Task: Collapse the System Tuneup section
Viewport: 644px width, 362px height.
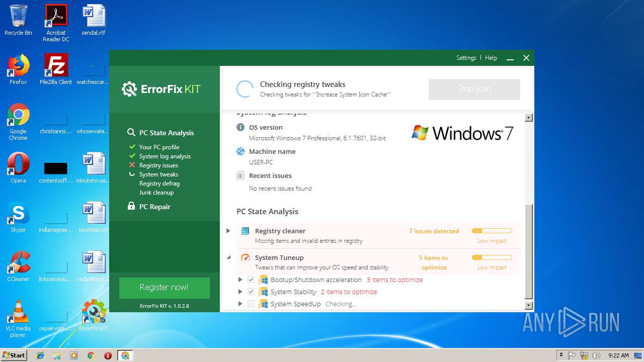Action: [228, 257]
